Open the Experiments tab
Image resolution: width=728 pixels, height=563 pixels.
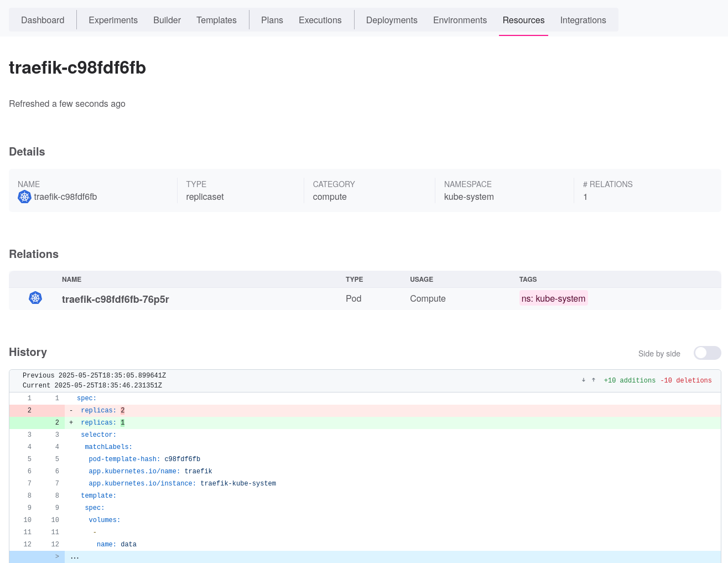113,20
